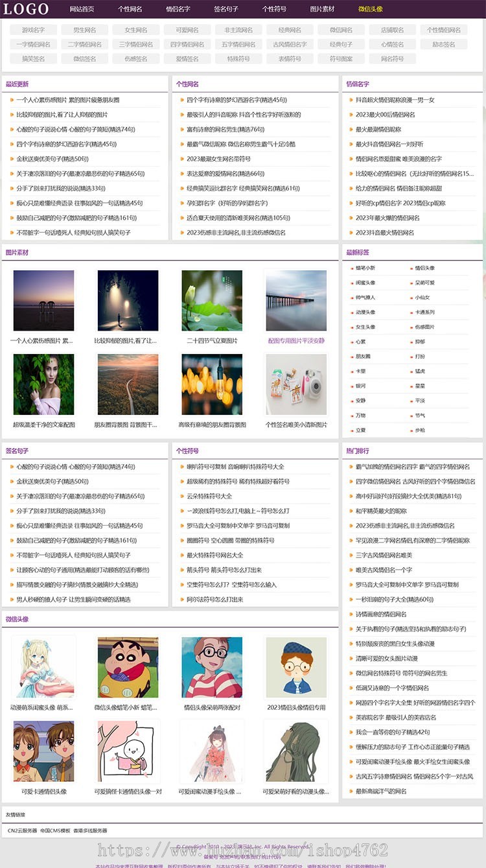
Task: Click the 男生网名 tag button
Action: (84, 30)
